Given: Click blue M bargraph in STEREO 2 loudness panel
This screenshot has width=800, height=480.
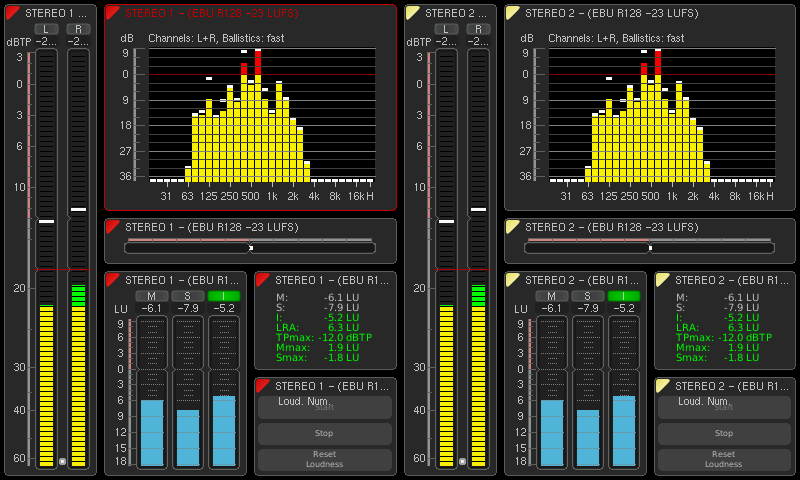Looking at the screenshot, I should [x=552, y=433].
